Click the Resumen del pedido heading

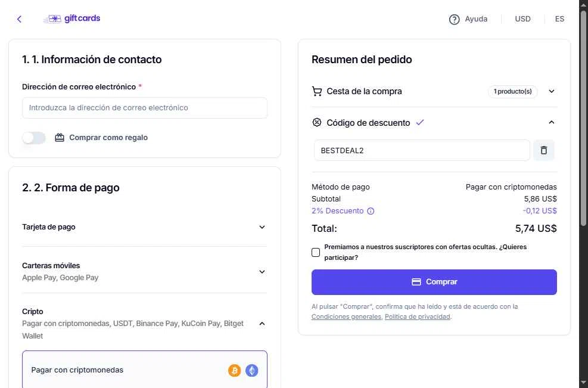(x=362, y=59)
